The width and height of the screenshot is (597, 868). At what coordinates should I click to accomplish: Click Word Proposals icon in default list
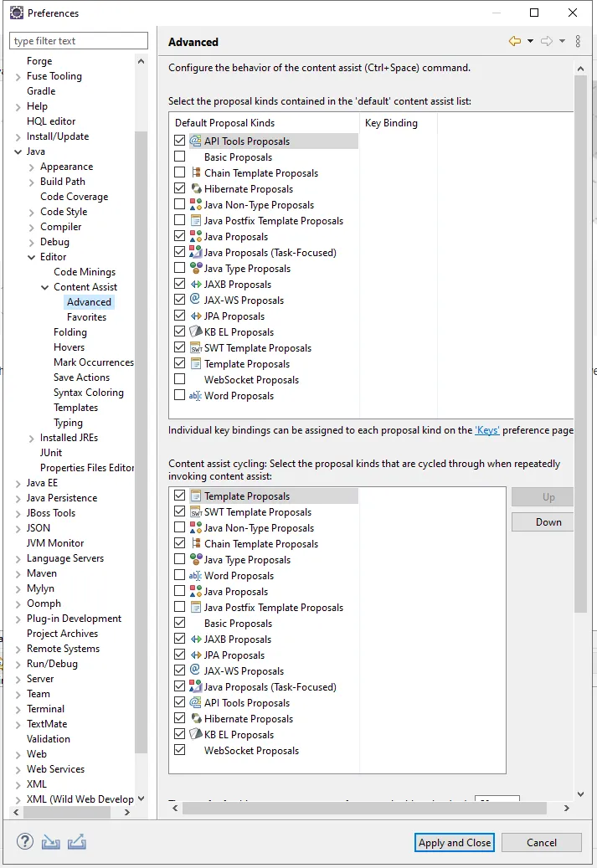(x=195, y=396)
